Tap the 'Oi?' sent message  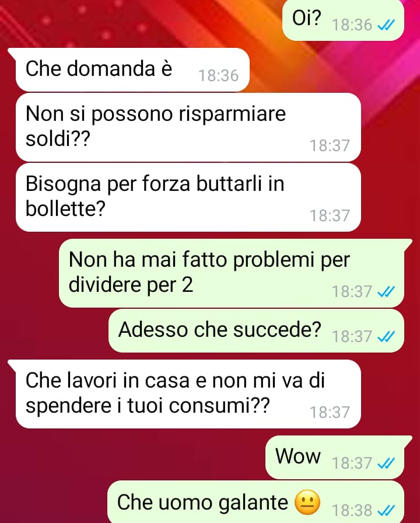[x=343, y=20]
